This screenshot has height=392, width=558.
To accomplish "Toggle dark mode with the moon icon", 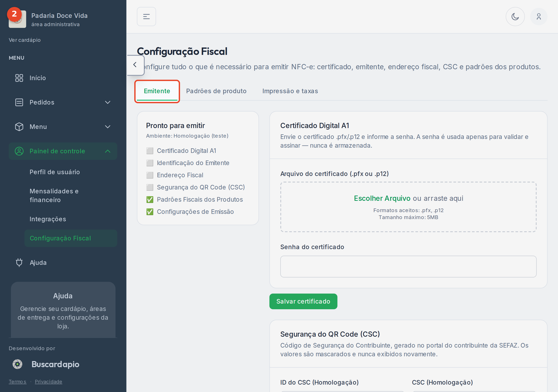I will click(x=515, y=17).
